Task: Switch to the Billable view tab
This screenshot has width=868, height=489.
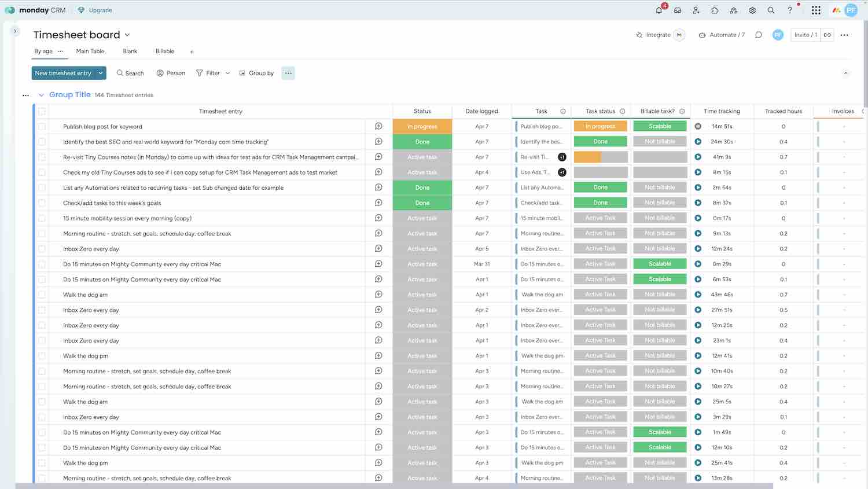Action: pos(165,51)
